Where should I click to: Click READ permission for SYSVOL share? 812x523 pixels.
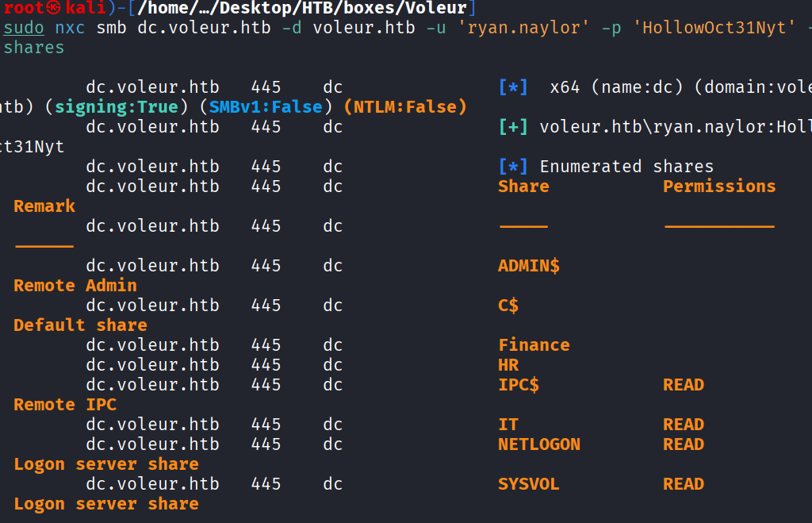tap(684, 484)
